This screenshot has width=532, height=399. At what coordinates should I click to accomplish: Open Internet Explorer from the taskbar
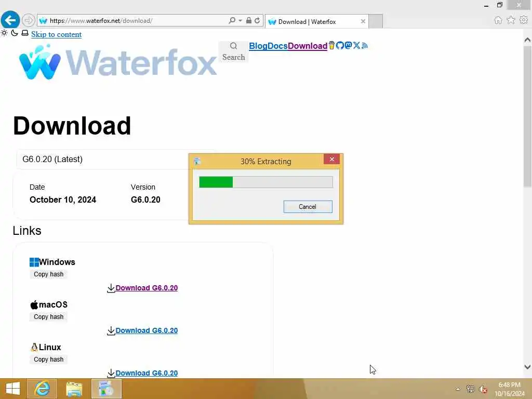42,389
